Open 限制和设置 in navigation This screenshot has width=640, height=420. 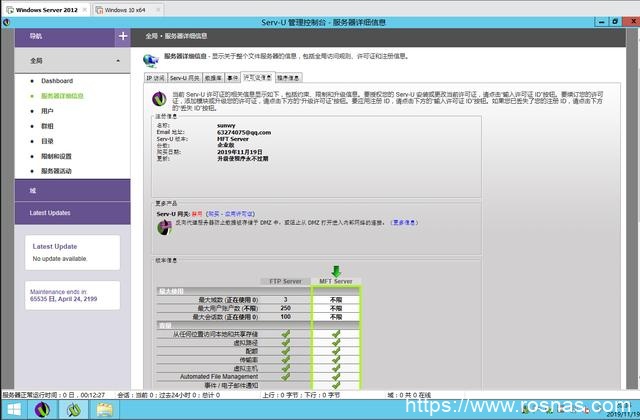point(56,156)
